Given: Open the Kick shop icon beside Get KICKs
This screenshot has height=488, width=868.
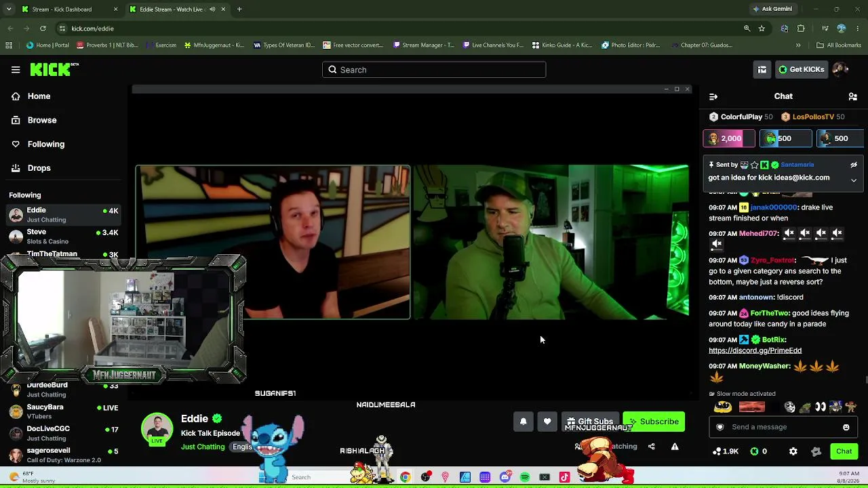Looking at the screenshot, I should pyautogui.click(x=762, y=70).
